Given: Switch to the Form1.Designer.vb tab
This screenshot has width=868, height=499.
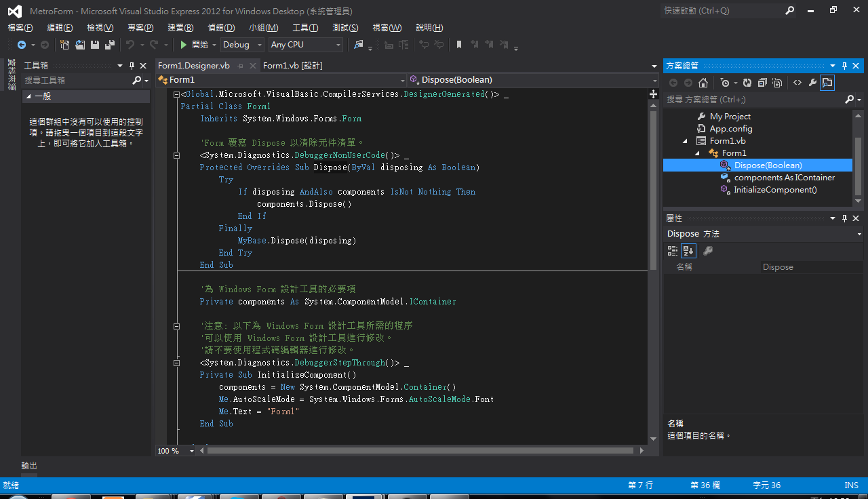Looking at the screenshot, I should pos(193,66).
